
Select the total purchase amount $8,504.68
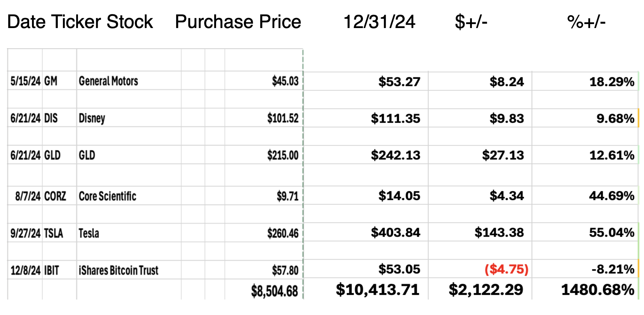(x=275, y=291)
